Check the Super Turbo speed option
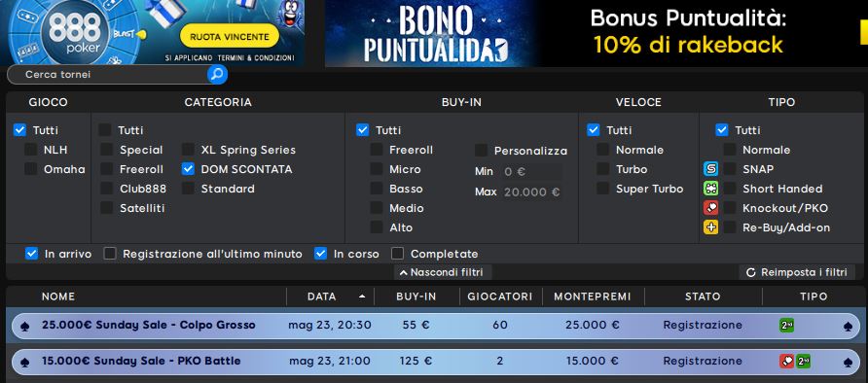 [x=603, y=189]
